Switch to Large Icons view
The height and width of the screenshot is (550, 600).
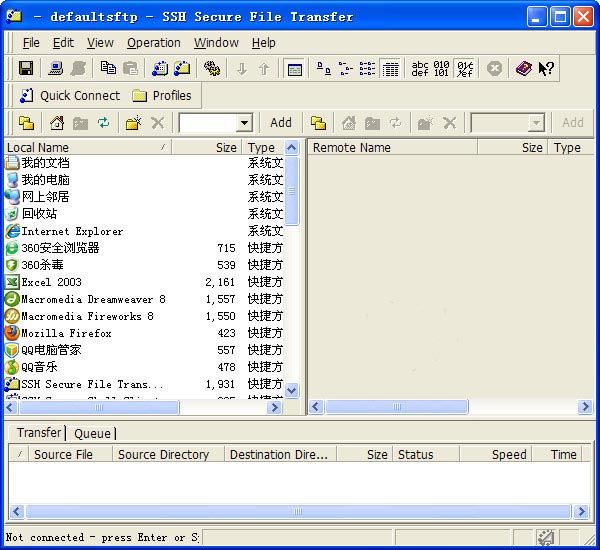(324, 69)
